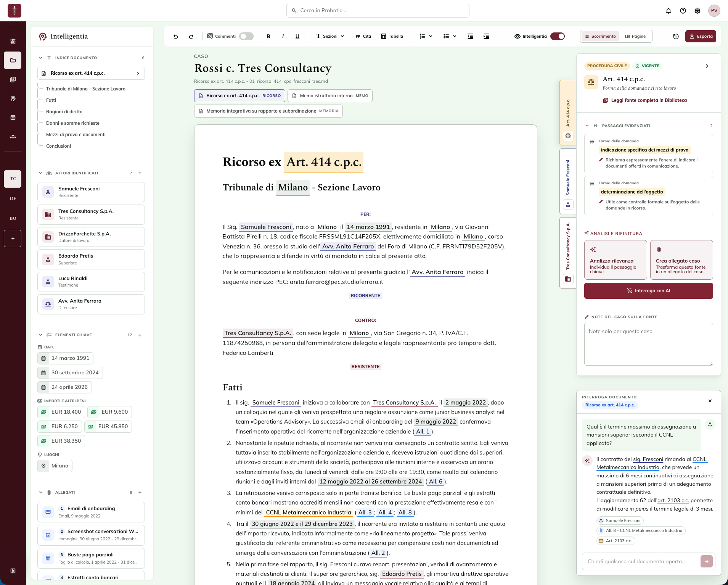Switch view to Pagine

pos(635,36)
